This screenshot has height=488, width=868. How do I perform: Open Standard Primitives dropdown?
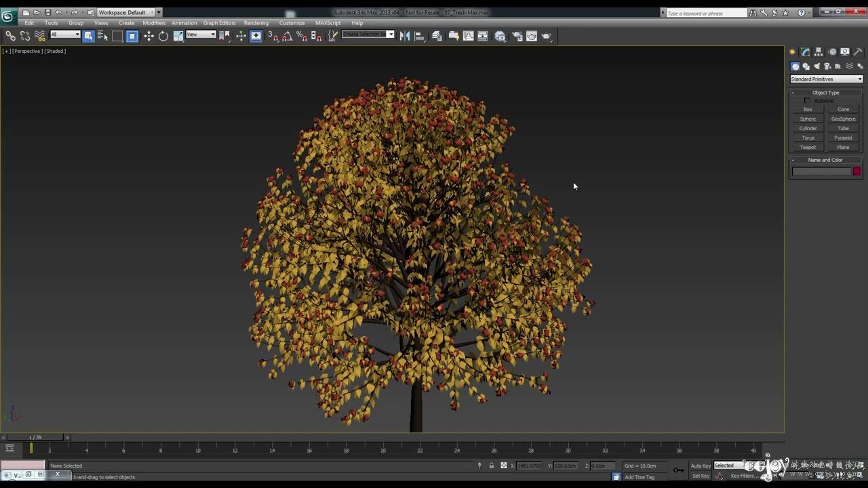(x=826, y=79)
